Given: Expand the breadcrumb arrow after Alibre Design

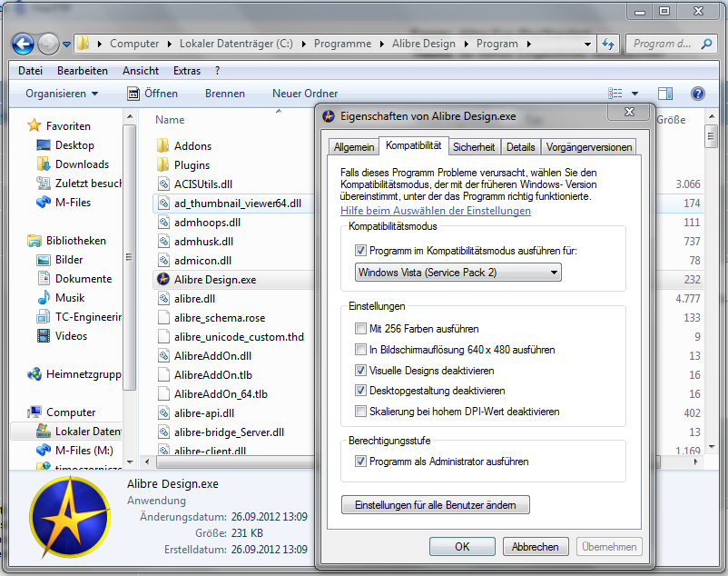Looking at the screenshot, I should (466, 45).
